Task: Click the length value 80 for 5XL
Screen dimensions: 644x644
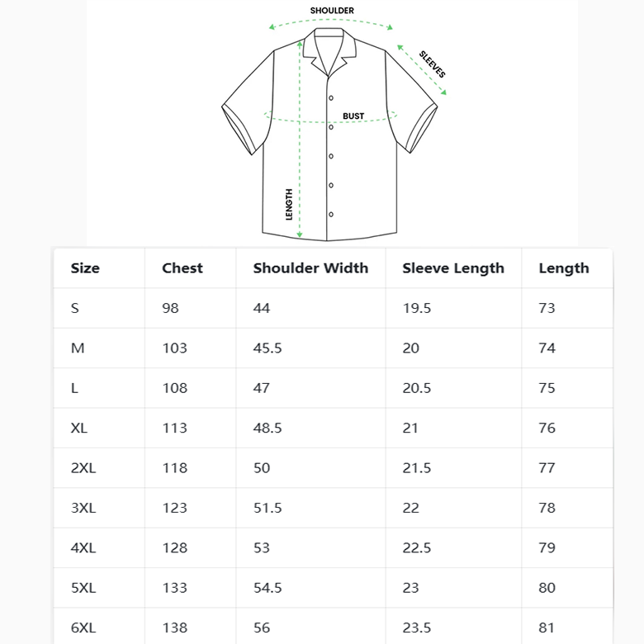Action: [x=547, y=588]
